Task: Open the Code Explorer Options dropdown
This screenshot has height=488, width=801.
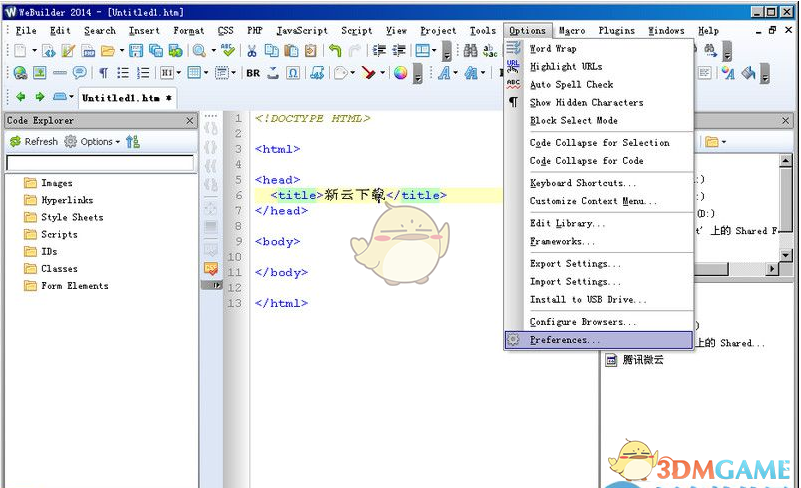Action: tap(92, 142)
